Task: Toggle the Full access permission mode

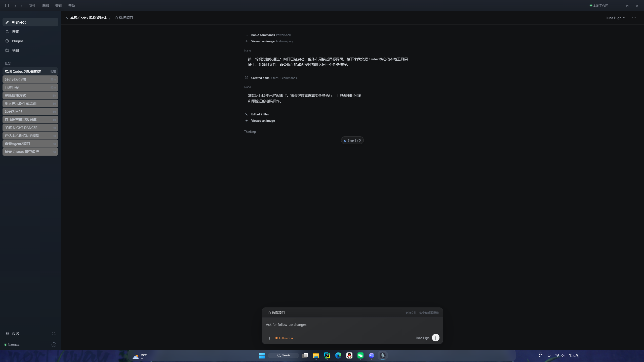Action: pyautogui.click(x=284, y=338)
